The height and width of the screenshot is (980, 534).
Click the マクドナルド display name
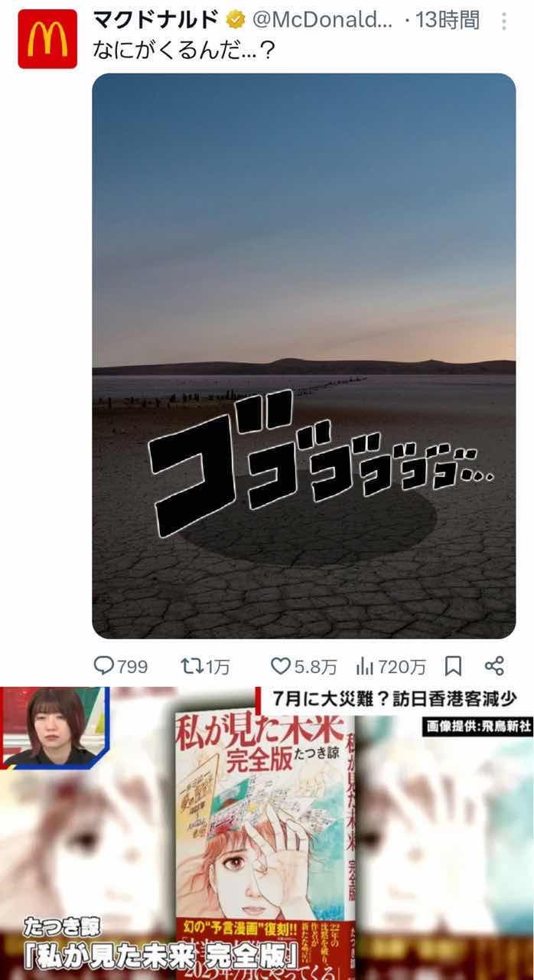point(155,21)
